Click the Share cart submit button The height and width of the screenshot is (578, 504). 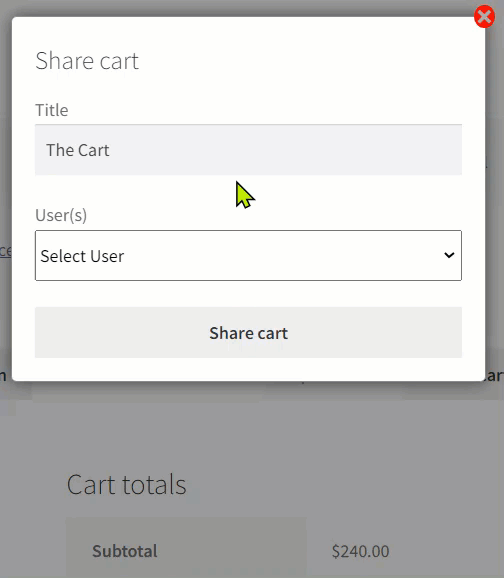point(248,332)
